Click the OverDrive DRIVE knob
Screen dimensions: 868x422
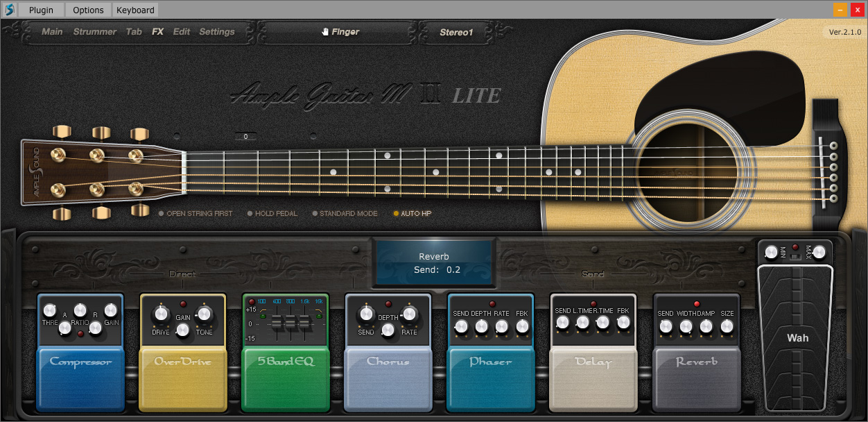click(160, 314)
